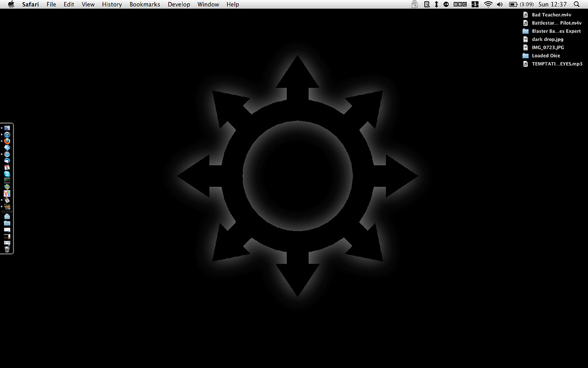Viewport: 588px width, 368px height.
Task: Open the Spaces number menu bar icon
Action: pos(475,5)
